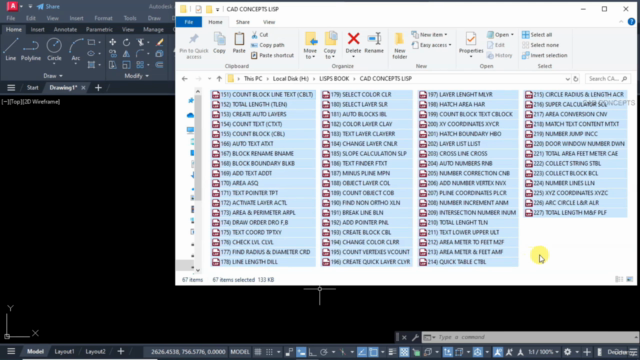Expand the Draw panel dropdown
640x360 pixels.
coord(53,76)
